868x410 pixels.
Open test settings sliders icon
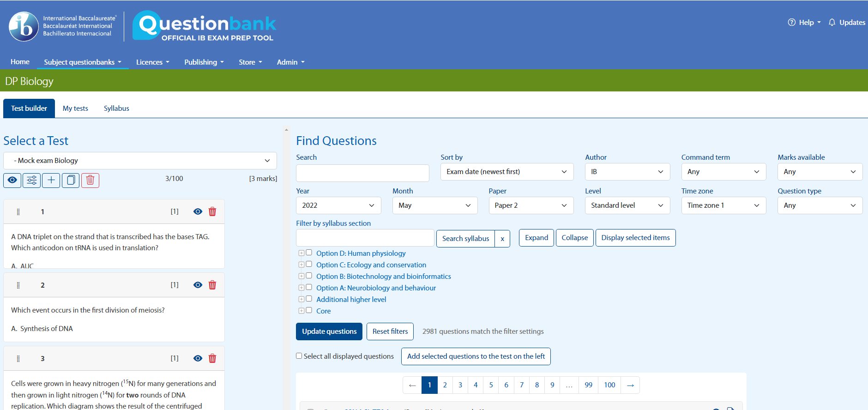coord(32,180)
